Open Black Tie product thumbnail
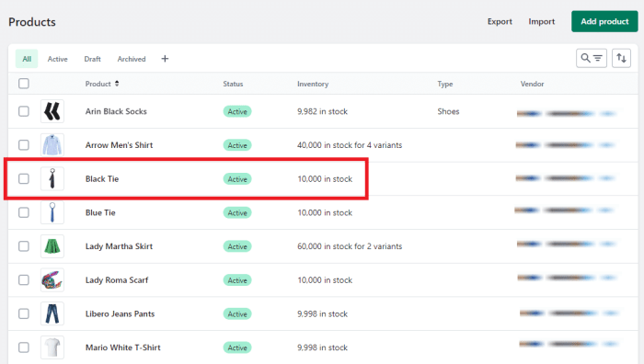The width and height of the screenshot is (644, 364). (52, 178)
